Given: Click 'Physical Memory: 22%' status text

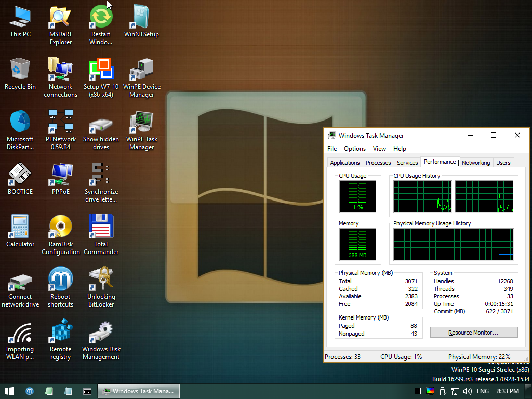Looking at the screenshot, I should tap(479, 357).
